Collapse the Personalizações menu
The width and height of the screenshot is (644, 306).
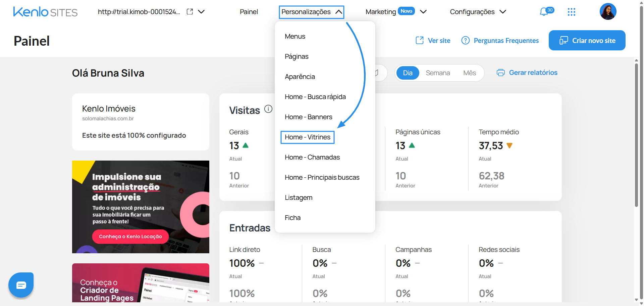pyautogui.click(x=312, y=12)
